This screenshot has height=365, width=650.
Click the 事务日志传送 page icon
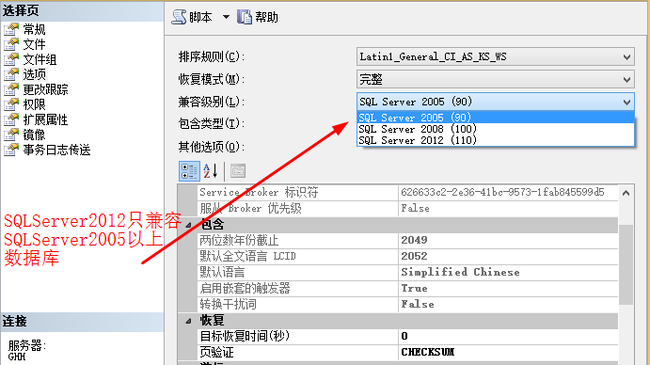(x=12, y=149)
